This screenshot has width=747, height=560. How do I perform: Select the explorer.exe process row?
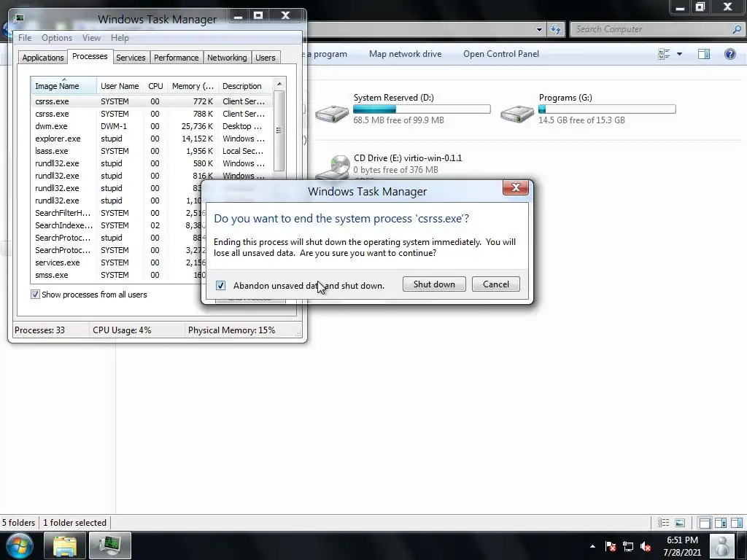[152, 139]
